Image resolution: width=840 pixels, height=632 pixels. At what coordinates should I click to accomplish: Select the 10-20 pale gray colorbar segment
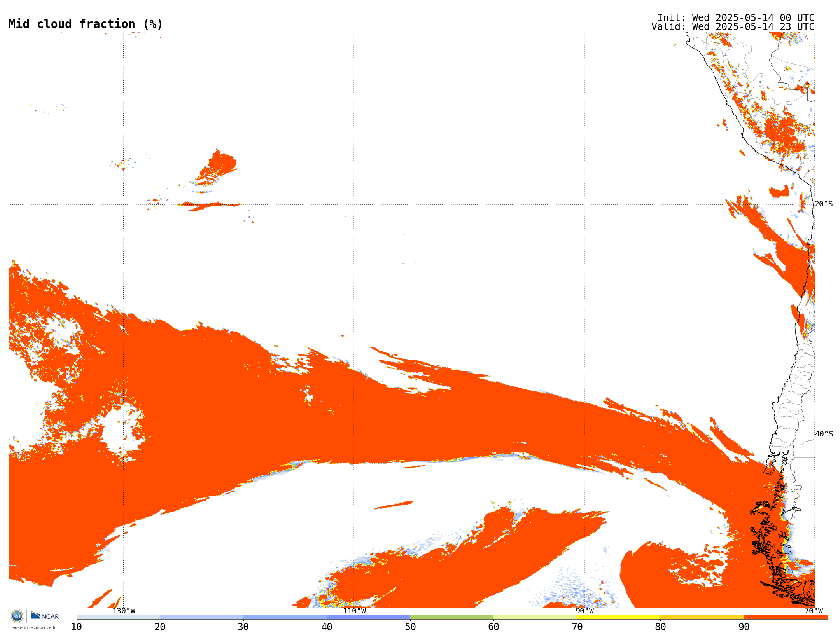[118, 617]
